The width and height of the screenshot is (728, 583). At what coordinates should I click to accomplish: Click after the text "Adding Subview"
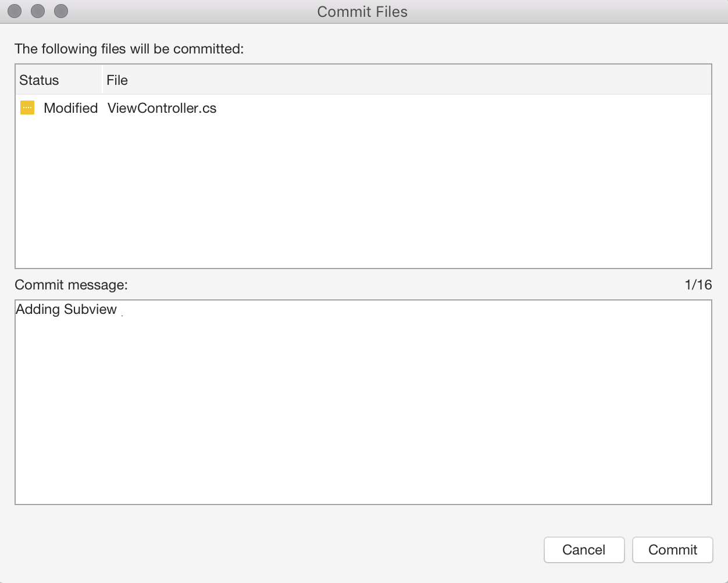coord(120,309)
